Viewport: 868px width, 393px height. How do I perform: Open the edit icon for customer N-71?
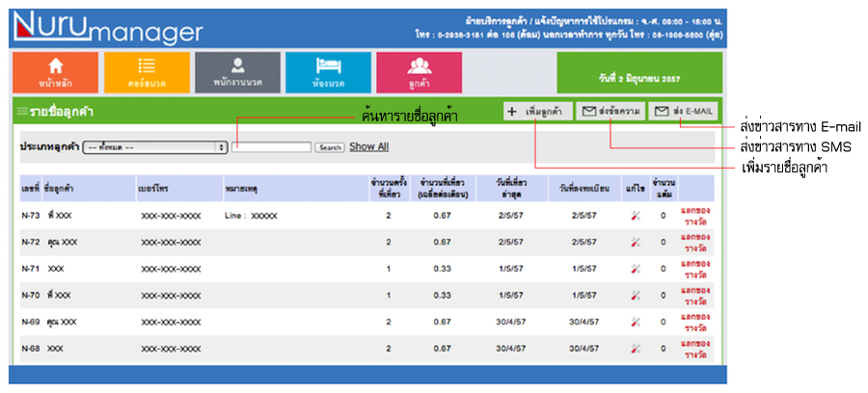click(634, 269)
